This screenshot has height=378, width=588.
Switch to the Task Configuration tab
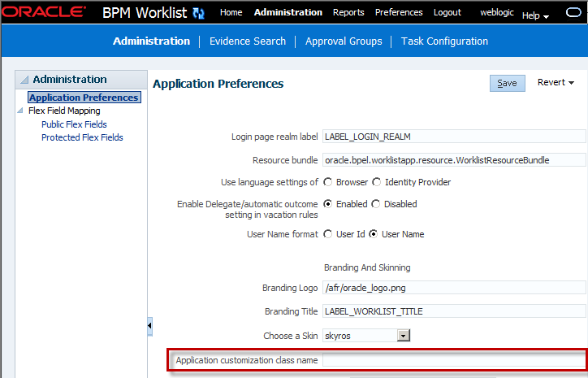[x=444, y=41]
